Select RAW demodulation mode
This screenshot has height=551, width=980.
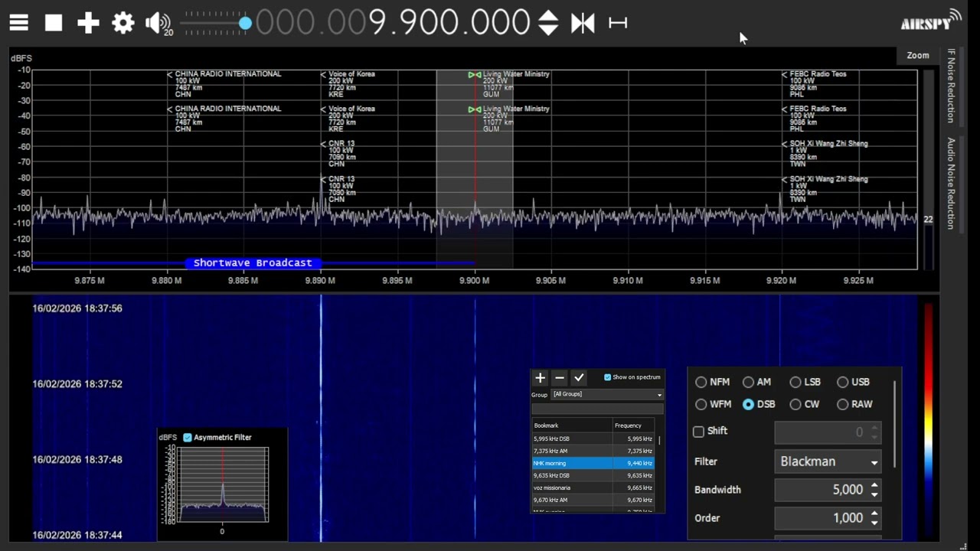[843, 404]
